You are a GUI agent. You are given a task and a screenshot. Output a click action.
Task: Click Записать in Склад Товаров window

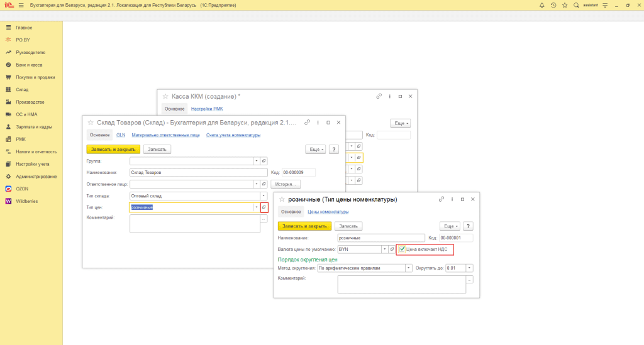click(157, 150)
